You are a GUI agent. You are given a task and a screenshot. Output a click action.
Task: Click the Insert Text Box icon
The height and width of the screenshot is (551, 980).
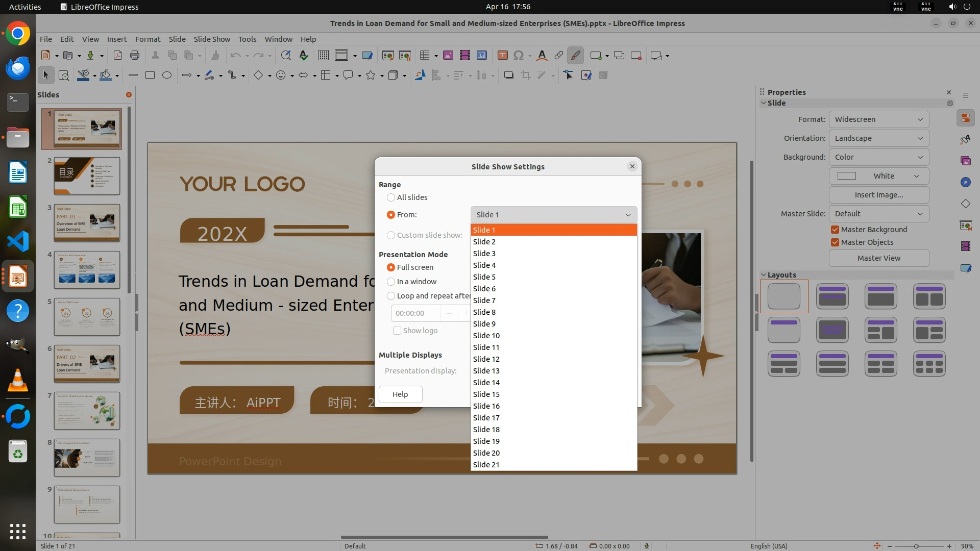tap(502, 56)
